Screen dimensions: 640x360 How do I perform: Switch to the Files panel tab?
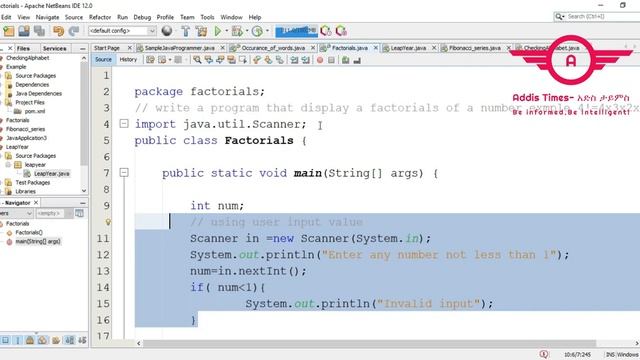point(23,48)
